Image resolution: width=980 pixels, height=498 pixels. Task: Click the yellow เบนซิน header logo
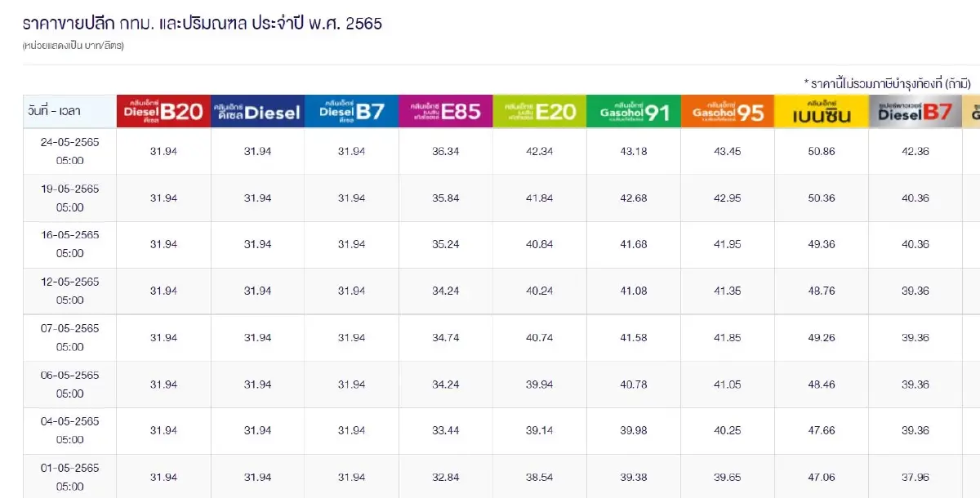pos(822,111)
